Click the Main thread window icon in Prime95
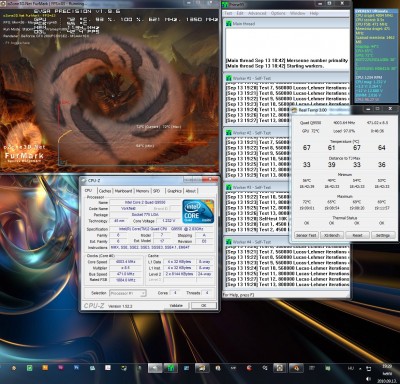This screenshot has width=400, height=384. point(229,24)
